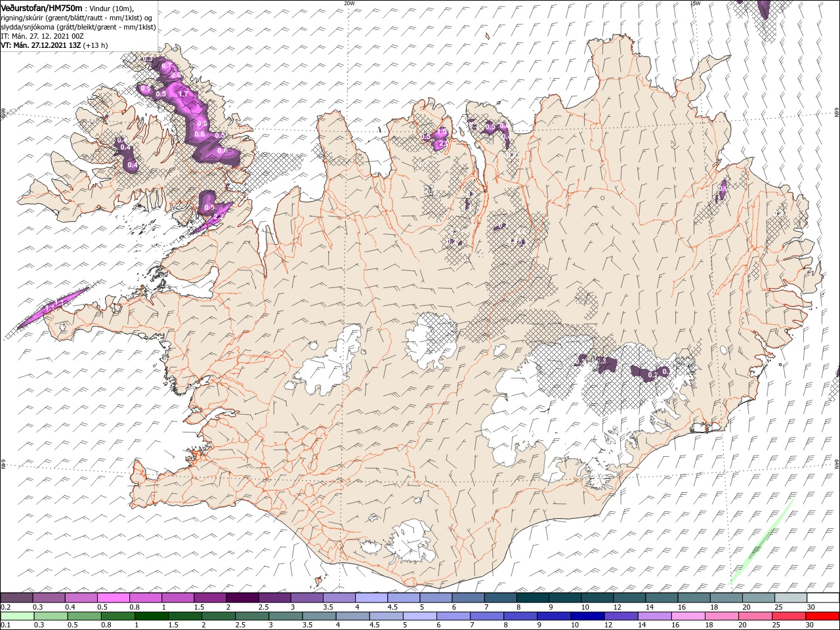Click the 16 swatch in top legend row
Screen dimensions: 840x630
694,598
